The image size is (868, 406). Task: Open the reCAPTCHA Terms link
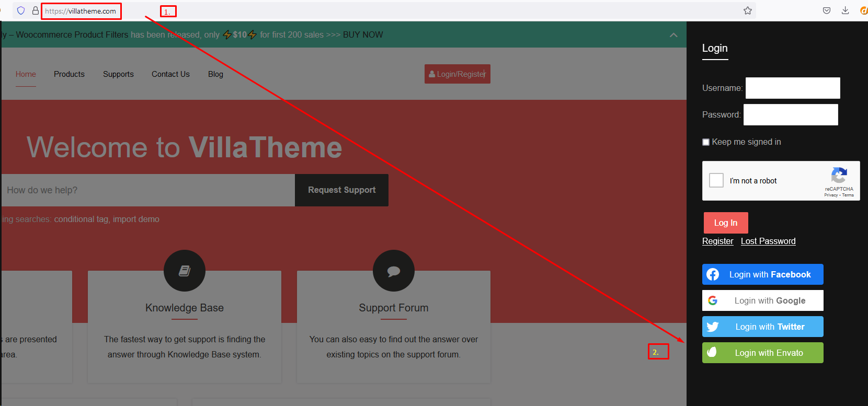pos(848,195)
